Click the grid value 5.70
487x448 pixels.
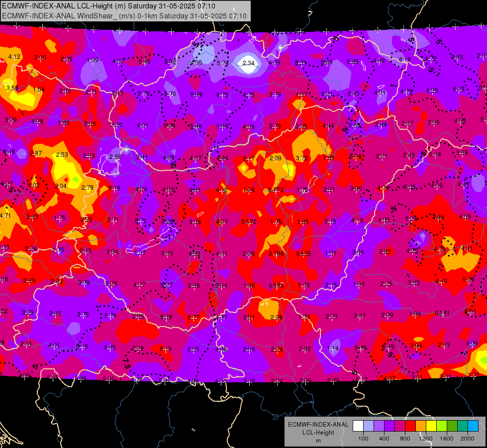pyautogui.click(x=170, y=94)
